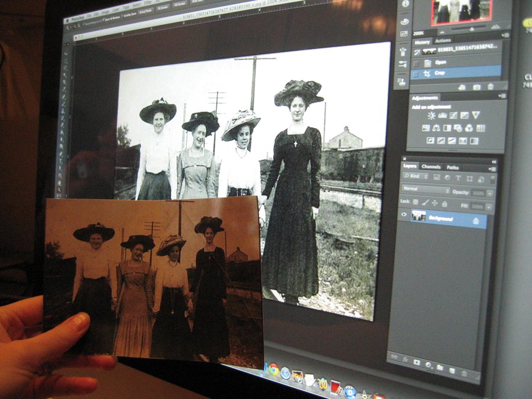Toggle Lock image pixels brush icon
532x399 pixels.
pos(425,203)
